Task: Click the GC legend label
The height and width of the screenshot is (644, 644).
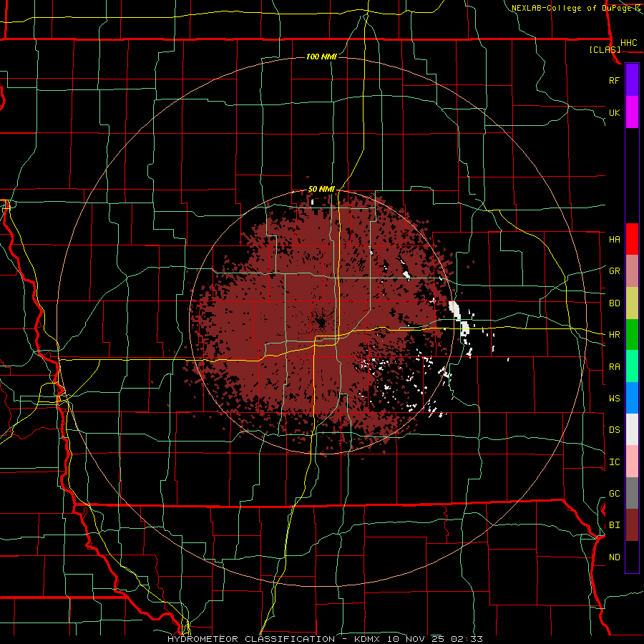Action: [x=614, y=493]
